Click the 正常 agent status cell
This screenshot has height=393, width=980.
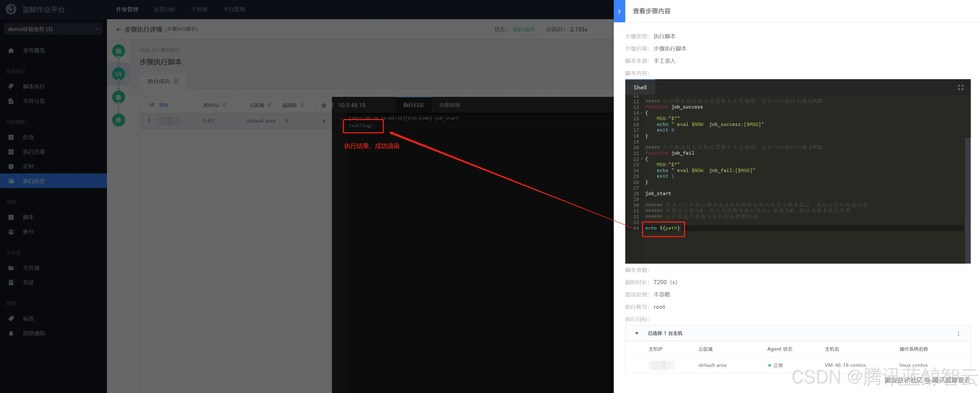point(775,365)
